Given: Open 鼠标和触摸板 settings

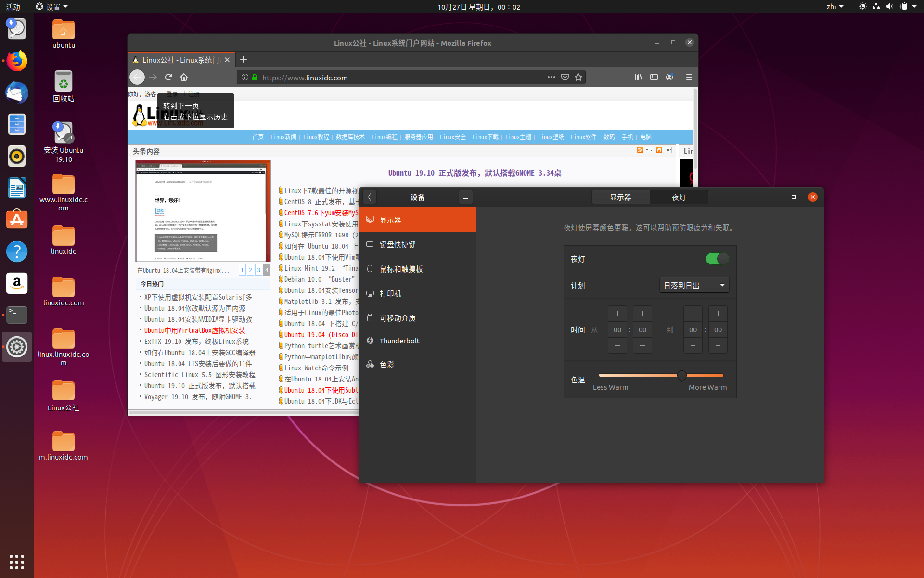Looking at the screenshot, I should [x=418, y=269].
